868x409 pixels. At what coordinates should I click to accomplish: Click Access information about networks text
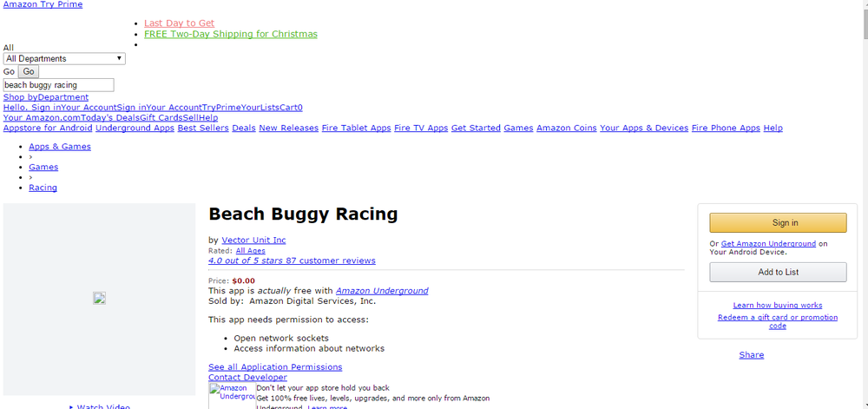pyautogui.click(x=309, y=349)
